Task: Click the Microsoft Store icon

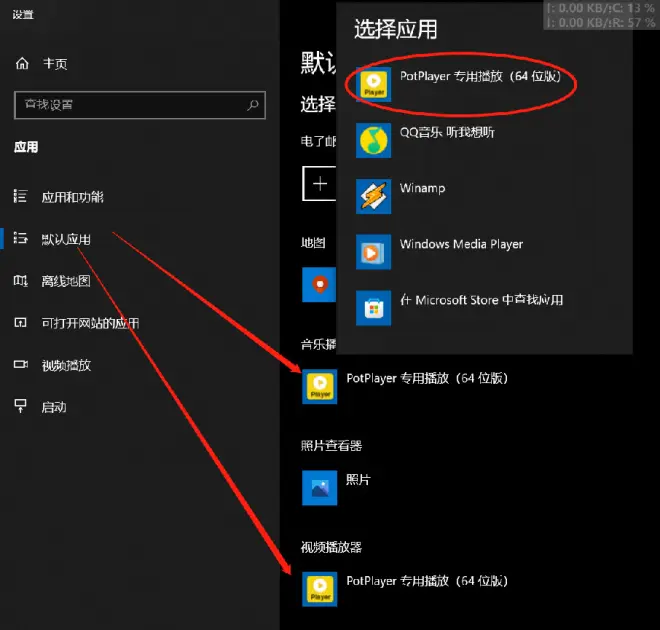Action: [x=373, y=308]
